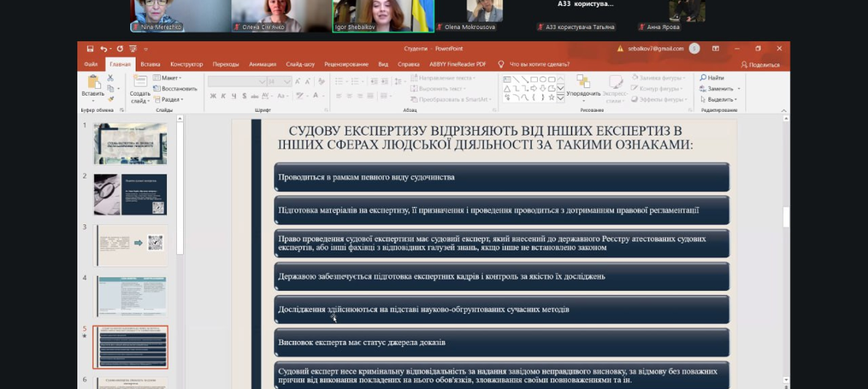This screenshot has height=389, width=868.
Task: Clear all formatting icon
Action: [x=321, y=81]
